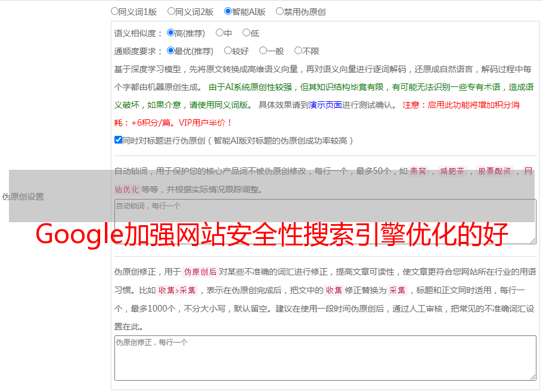Viewport: 543px width, 392px height.
Task: Set 通顺度要求 to 较好
Action: click(x=228, y=51)
